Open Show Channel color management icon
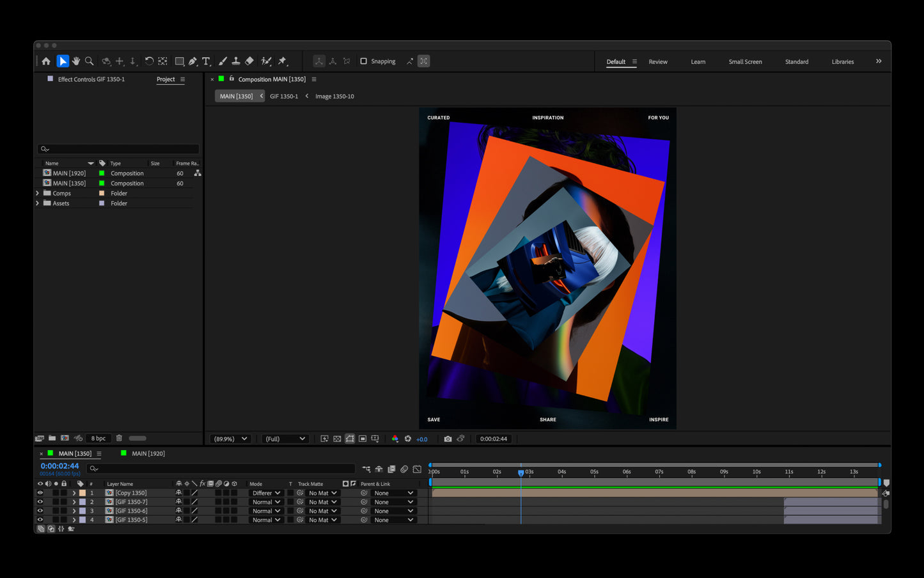 pos(395,439)
